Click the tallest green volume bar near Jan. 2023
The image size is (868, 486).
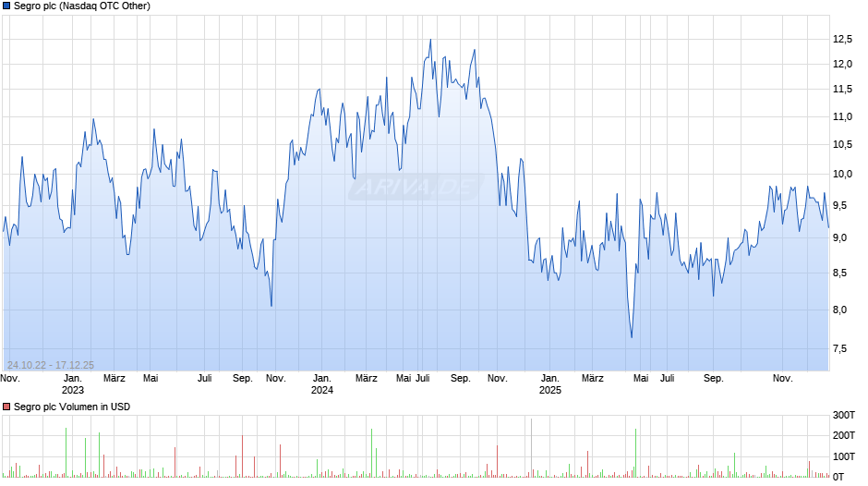point(66,452)
